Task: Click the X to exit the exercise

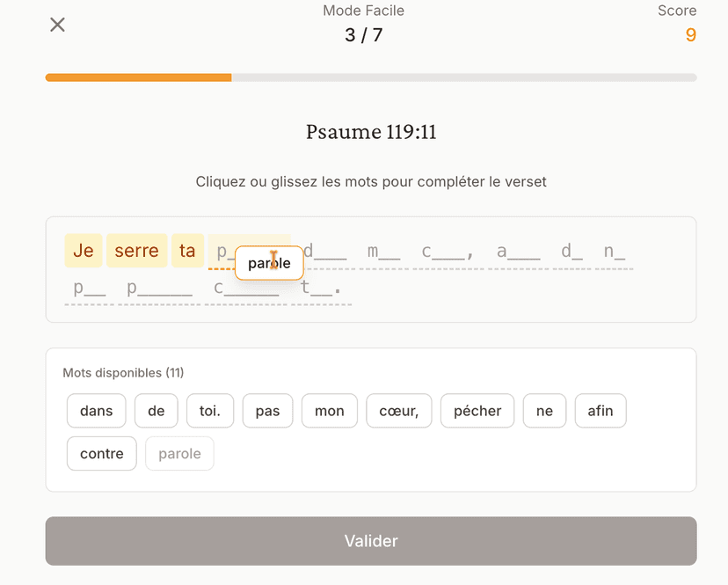Action: (x=57, y=25)
